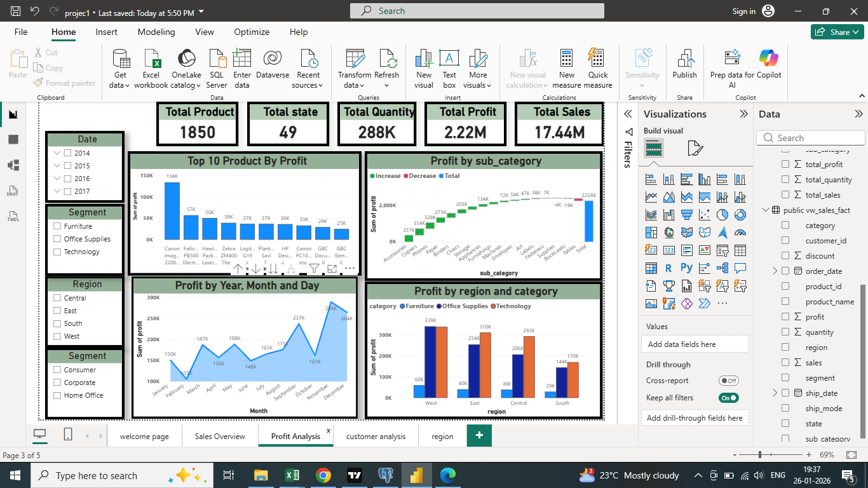The image size is (868, 488).
Task: Turn on the Cross-report toggle
Action: coord(728,381)
